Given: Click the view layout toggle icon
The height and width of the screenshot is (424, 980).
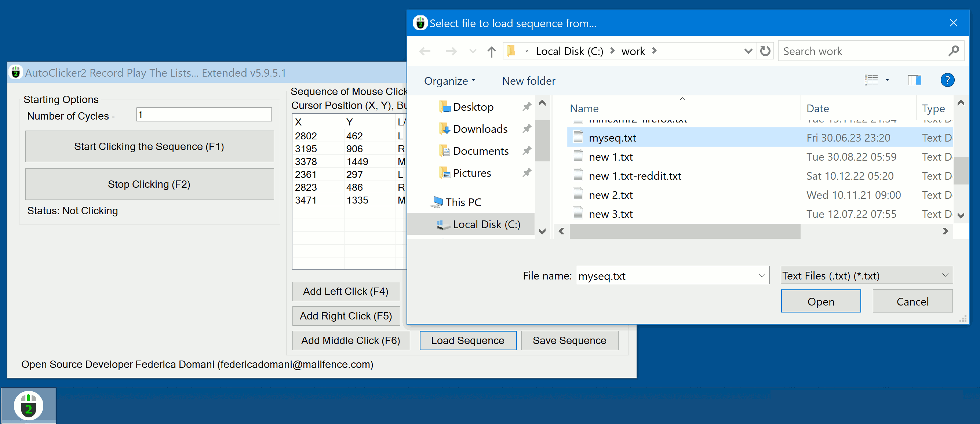Looking at the screenshot, I should coord(912,80).
